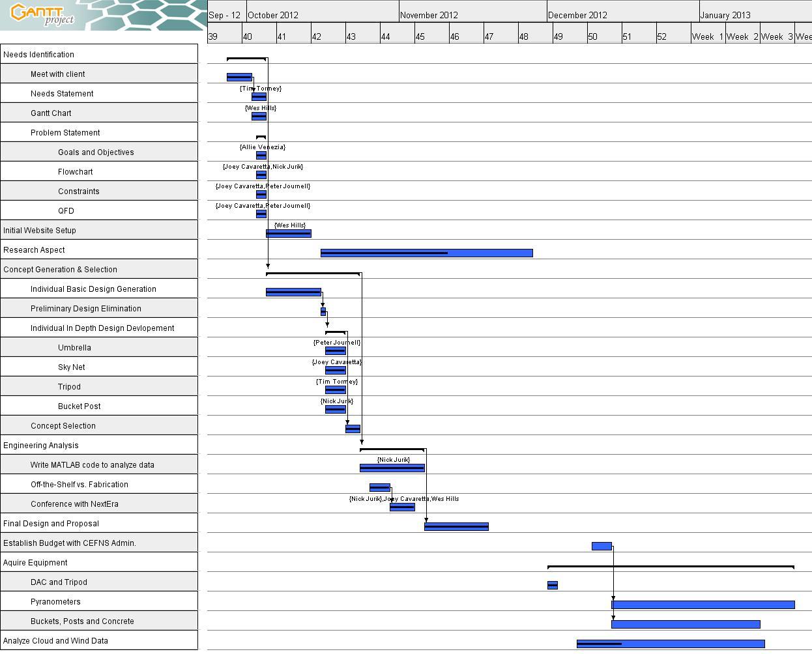Click the Pyranometers task name
This screenshot has width=812, height=654.
[55, 602]
